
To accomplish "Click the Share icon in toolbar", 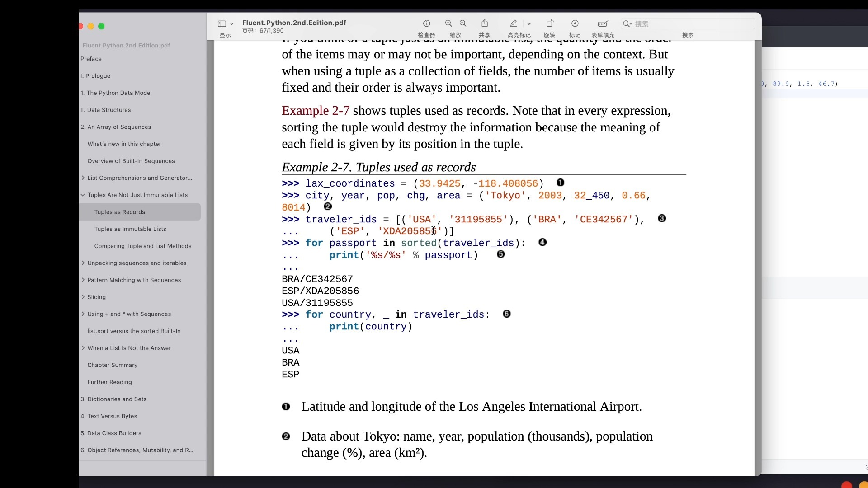I will click(x=485, y=23).
